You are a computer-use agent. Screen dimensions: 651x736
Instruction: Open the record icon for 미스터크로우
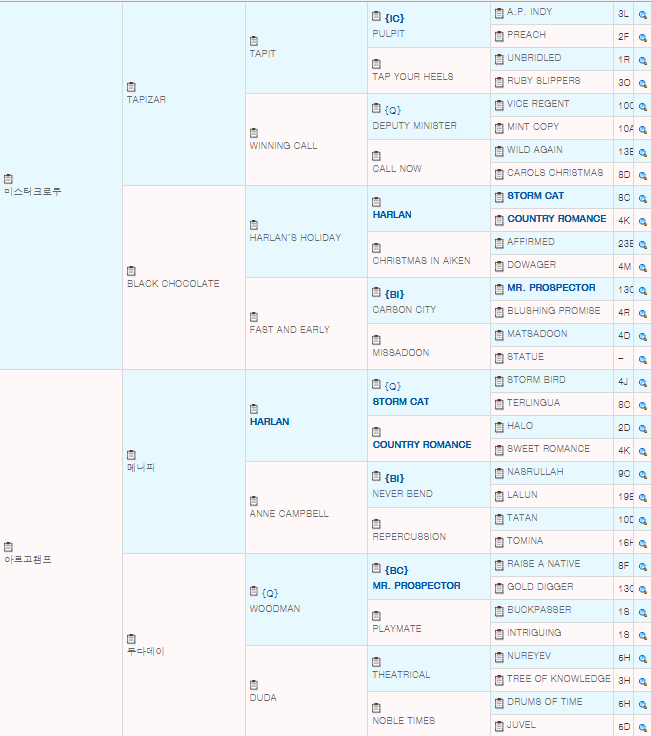click(9, 178)
